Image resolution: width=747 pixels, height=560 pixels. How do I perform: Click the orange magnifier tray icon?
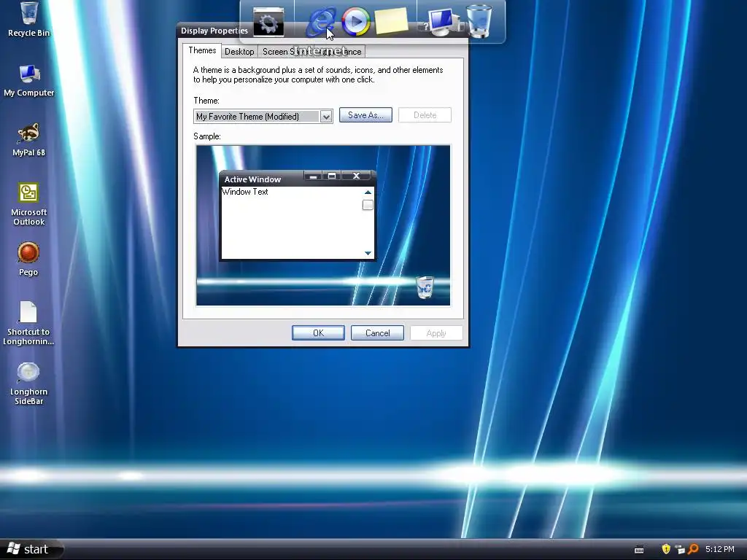click(693, 549)
